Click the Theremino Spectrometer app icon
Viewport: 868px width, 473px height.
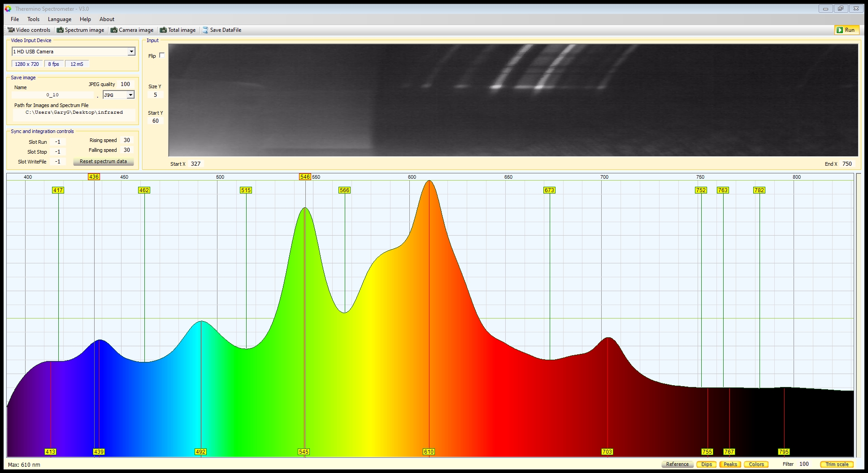tap(8, 9)
